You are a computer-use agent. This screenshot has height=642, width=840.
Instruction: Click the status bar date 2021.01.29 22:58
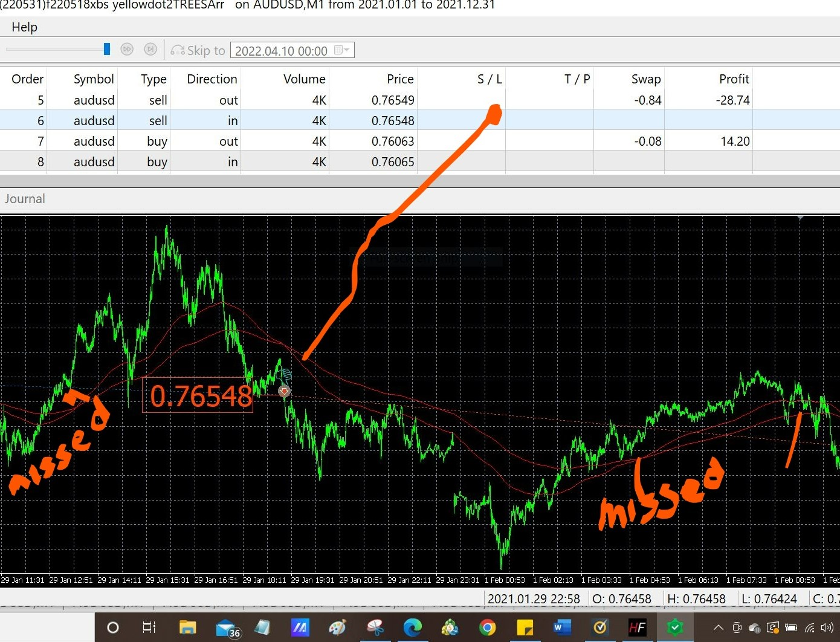coord(534,599)
